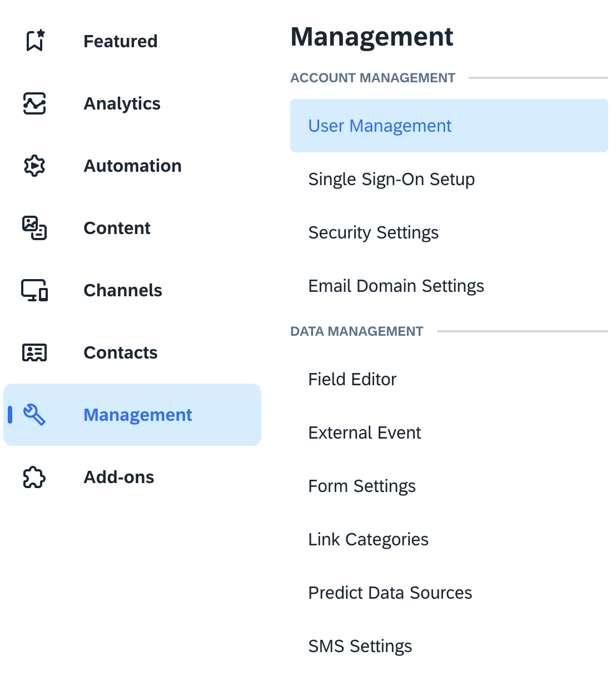Select the Channels menu entry
This screenshot has height=686, width=616.
[x=123, y=290]
